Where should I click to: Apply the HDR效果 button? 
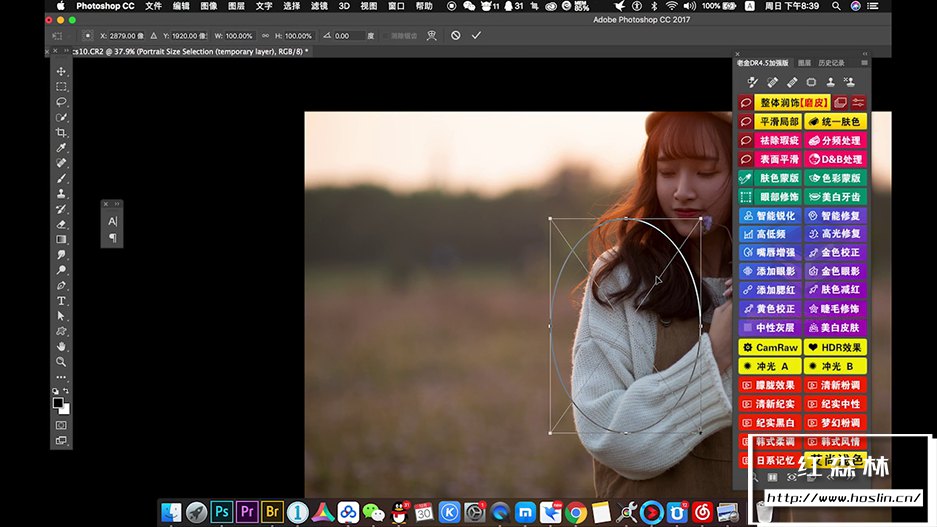pyautogui.click(x=835, y=347)
